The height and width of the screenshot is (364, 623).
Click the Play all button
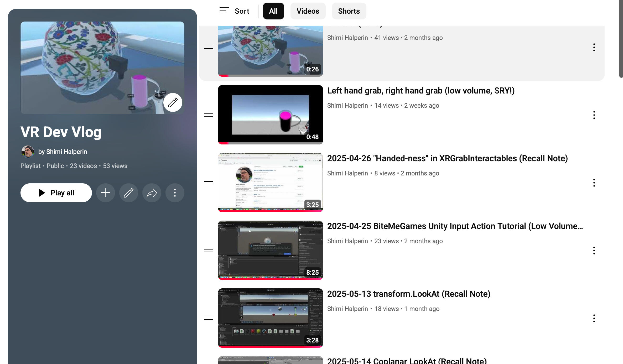point(56,193)
